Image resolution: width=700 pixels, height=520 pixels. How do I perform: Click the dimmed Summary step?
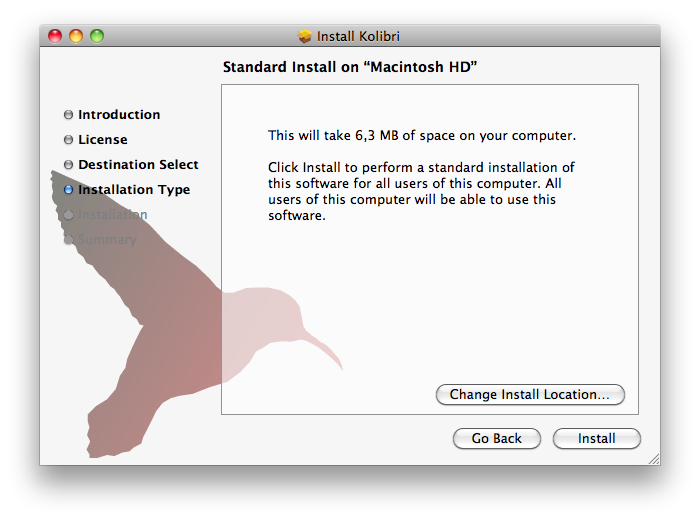(x=107, y=240)
